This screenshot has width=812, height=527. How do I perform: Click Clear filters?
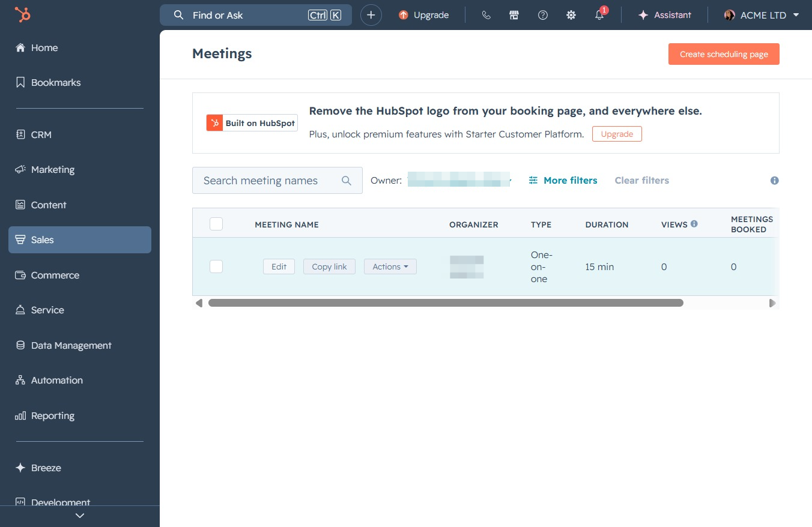click(x=641, y=180)
